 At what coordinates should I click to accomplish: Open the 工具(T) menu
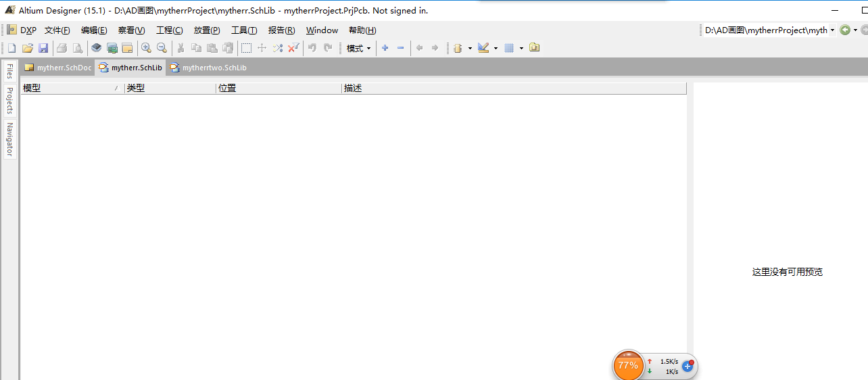click(244, 30)
